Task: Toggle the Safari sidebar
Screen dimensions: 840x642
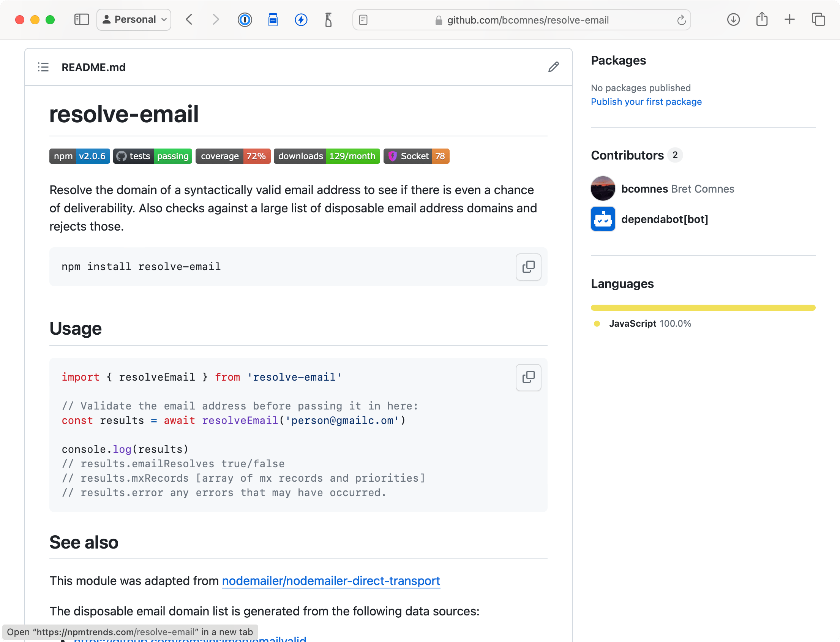Action: [x=81, y=19]
